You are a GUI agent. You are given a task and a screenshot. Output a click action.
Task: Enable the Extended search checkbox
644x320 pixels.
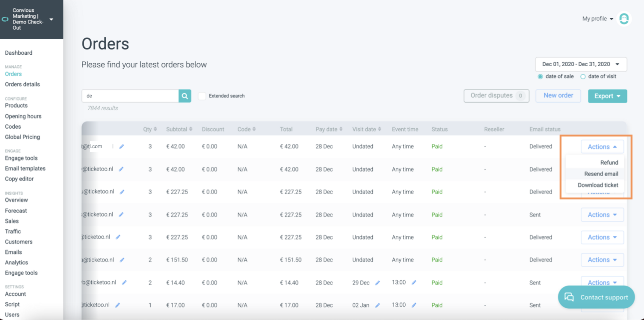tap(202, 96)
